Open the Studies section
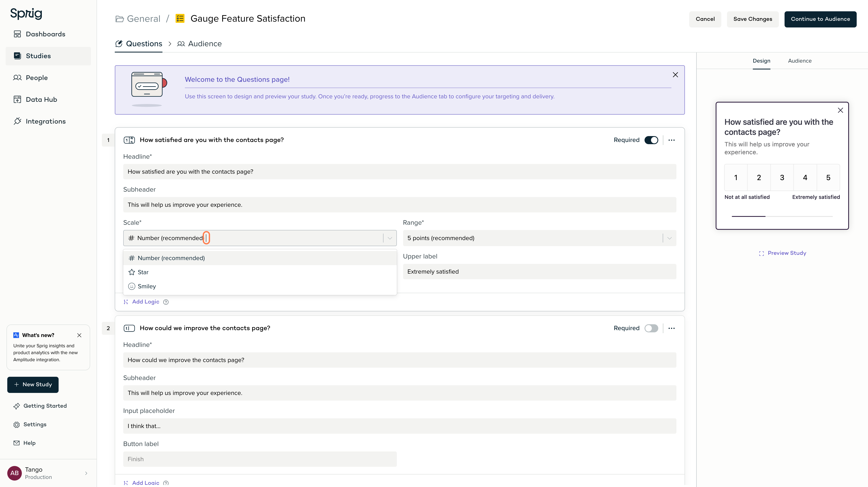The width and height of the screenshot is (868, 487). click(48, 56)
